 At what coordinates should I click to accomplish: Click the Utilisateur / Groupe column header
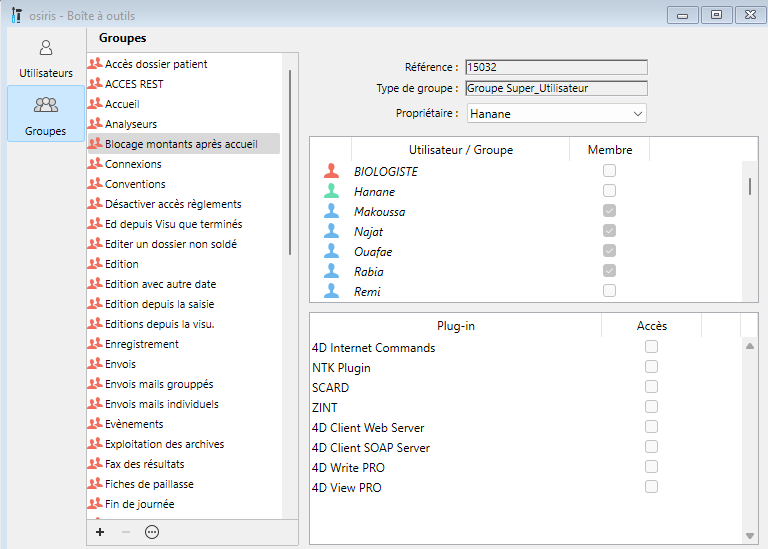pyautogui.click(x=460, y=150)
